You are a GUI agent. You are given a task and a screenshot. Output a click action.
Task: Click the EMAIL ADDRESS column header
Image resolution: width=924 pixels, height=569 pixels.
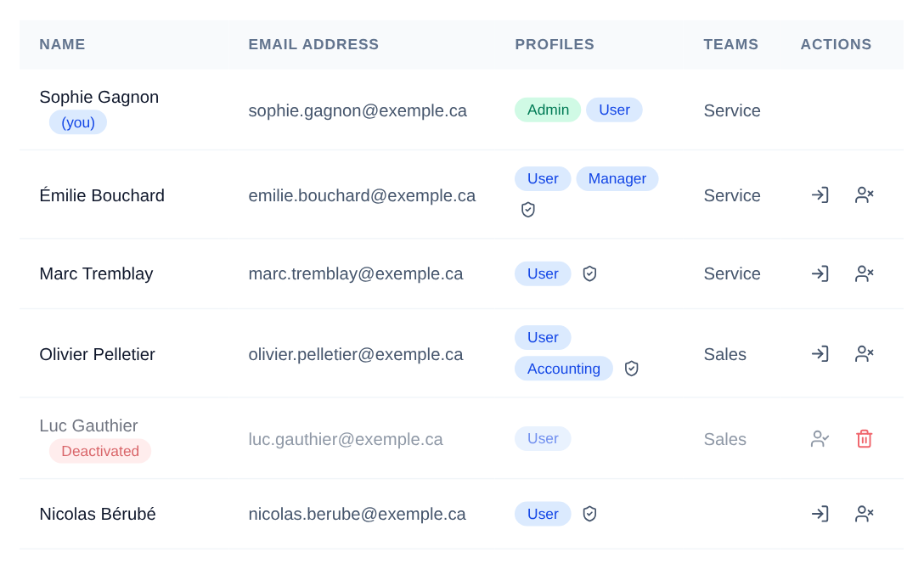[313, 44]
